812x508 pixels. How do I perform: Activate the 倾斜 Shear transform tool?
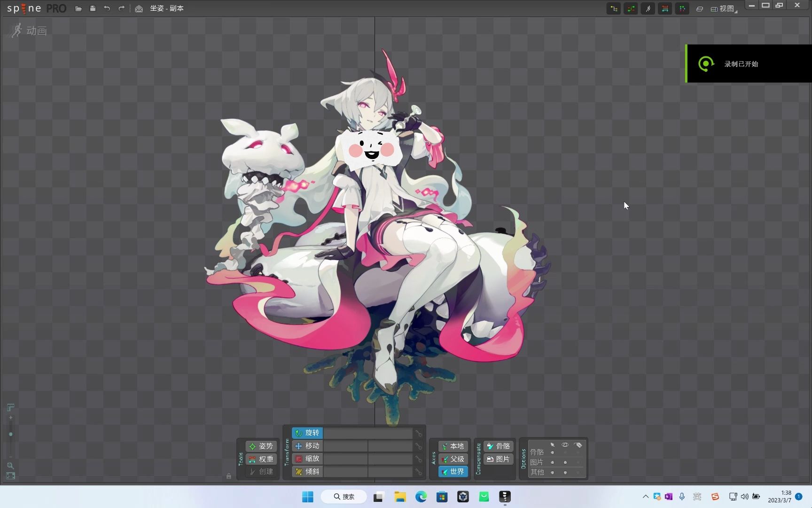click(x=307, y=471)
